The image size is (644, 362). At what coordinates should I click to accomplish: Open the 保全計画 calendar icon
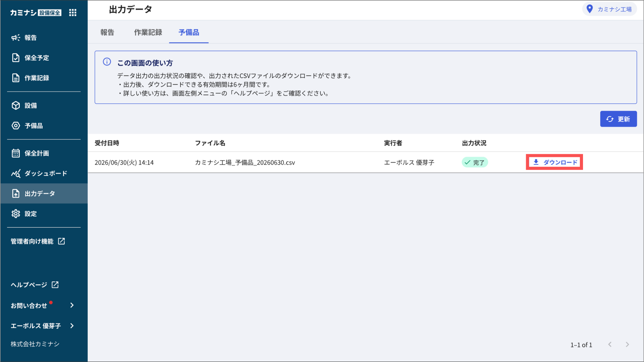pos(16,153)
